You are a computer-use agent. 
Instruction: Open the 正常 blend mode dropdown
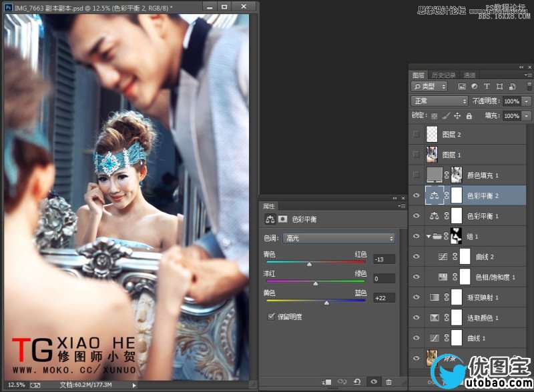tap(439, 101)
